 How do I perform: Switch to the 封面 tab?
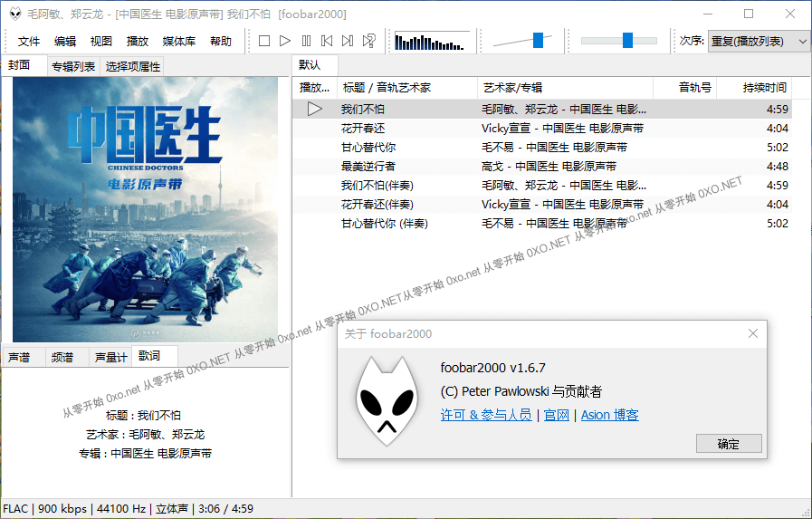[24, 65]
